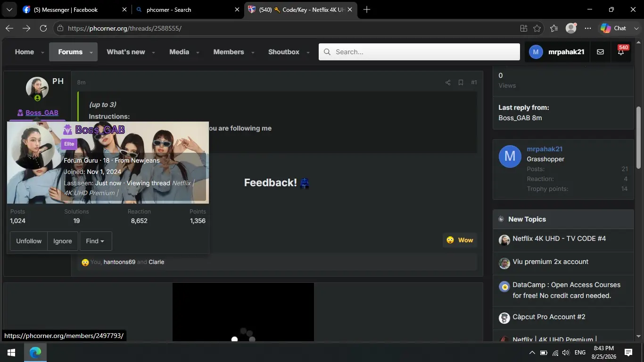Open Viu premium 2x account topic
The height and width of the screenshot is (362, 644).
[x=551, y=262]
